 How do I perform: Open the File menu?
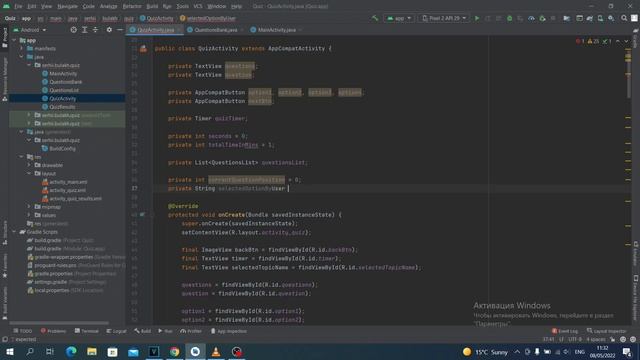coord(18,6)
